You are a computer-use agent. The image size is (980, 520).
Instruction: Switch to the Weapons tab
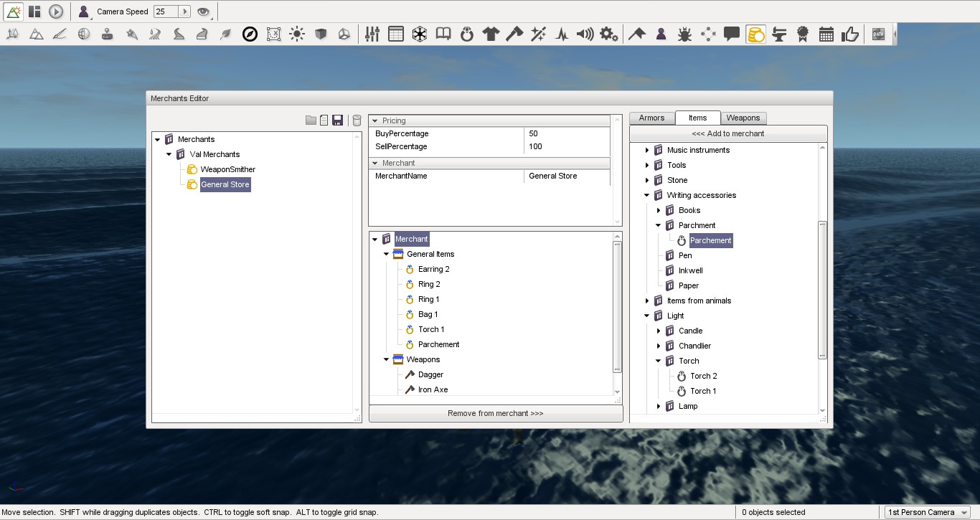pyautogui.click(x=743, y=117)
